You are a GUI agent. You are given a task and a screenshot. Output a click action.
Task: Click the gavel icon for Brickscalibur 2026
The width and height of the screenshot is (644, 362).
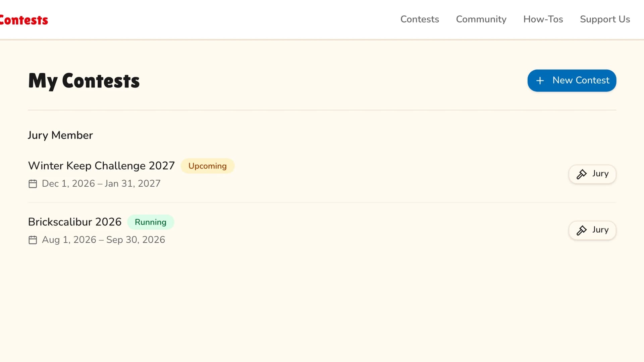click(x=582, y=230)
